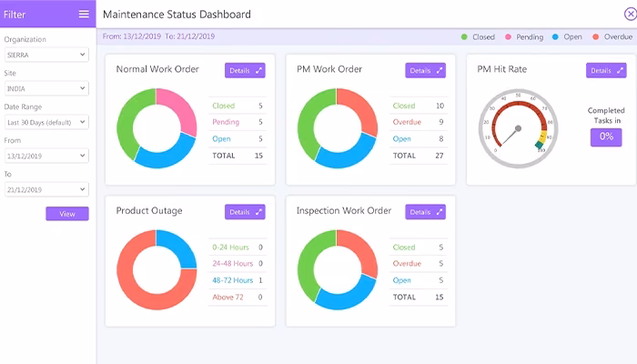Select the Open row in Normal Work Order
This screenshot has width=637, height=364.
[x=238, y=138]
